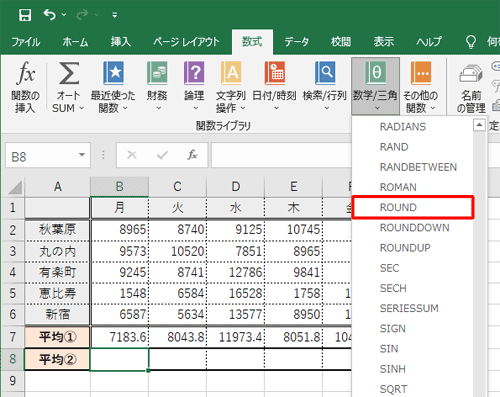
Task: Open the 論理 functions icon
Action: pos(194,73)
